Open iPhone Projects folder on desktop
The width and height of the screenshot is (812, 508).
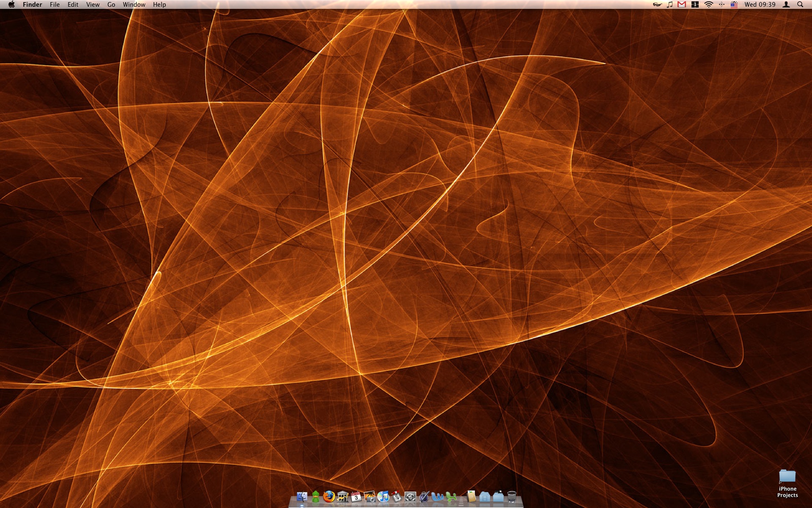[x=787, y=483]
